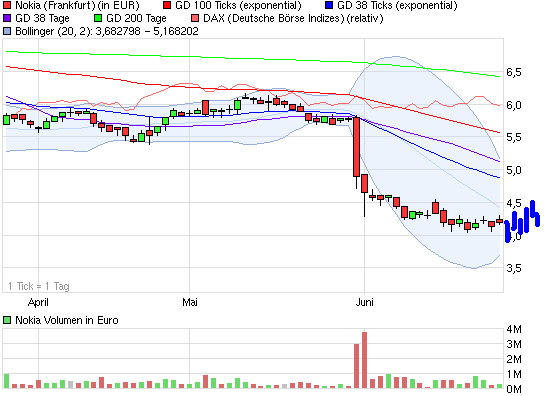This screenshot has height=396, width=545.
Task: Click the 'DAX (Deutsche Börse Indizes) (relativ)' label
Action: [293, 18]
